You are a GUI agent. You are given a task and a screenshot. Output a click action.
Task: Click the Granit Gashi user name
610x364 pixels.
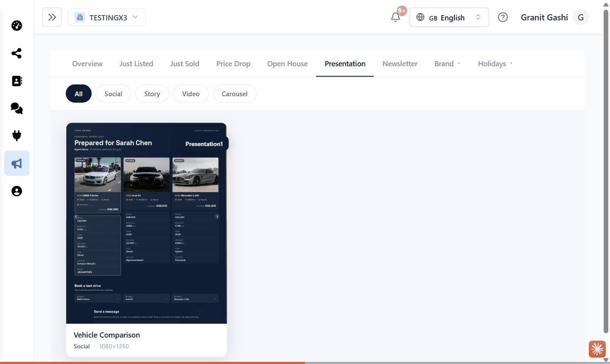point(544,17)
